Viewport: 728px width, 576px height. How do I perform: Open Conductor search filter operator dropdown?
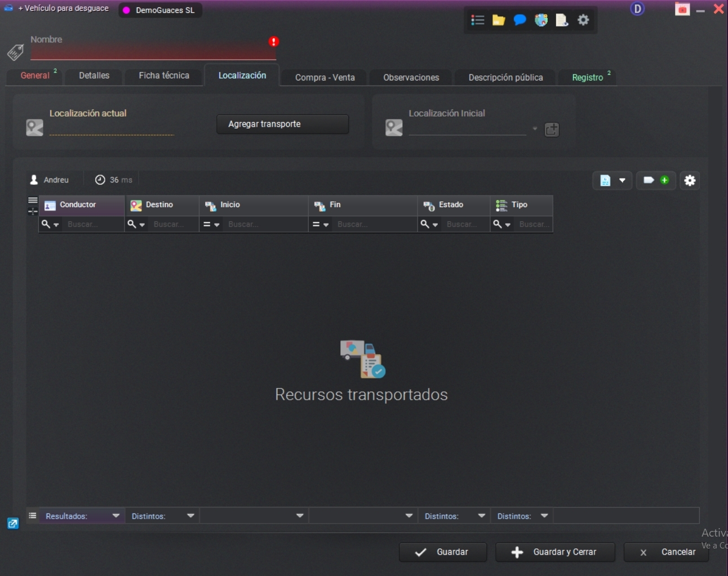(x=50, y=225)
